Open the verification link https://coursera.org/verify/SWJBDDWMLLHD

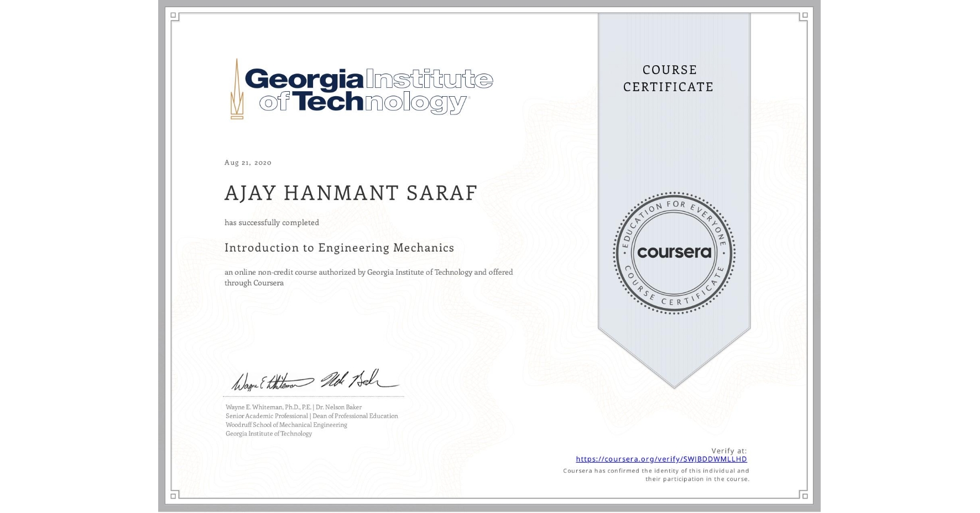pyautogui.click(x=661, y=459)
